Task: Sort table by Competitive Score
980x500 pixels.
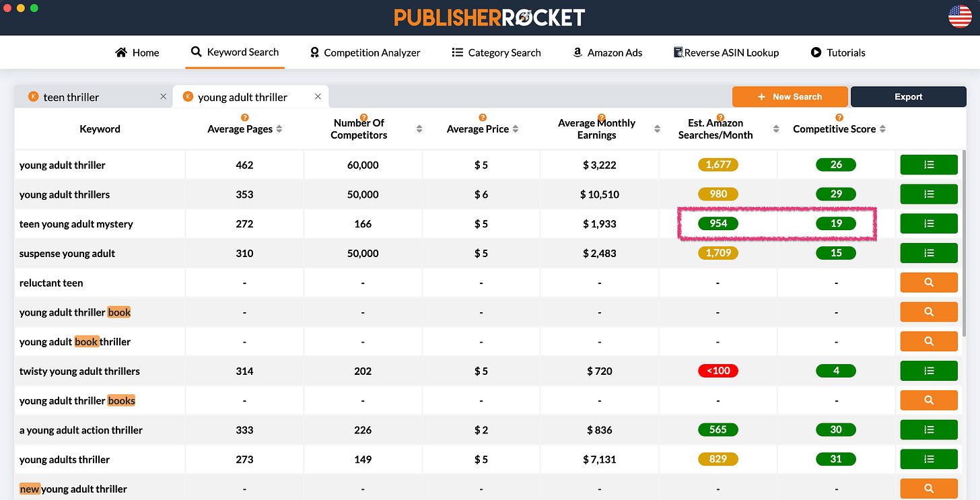Action: pos(882,129)
